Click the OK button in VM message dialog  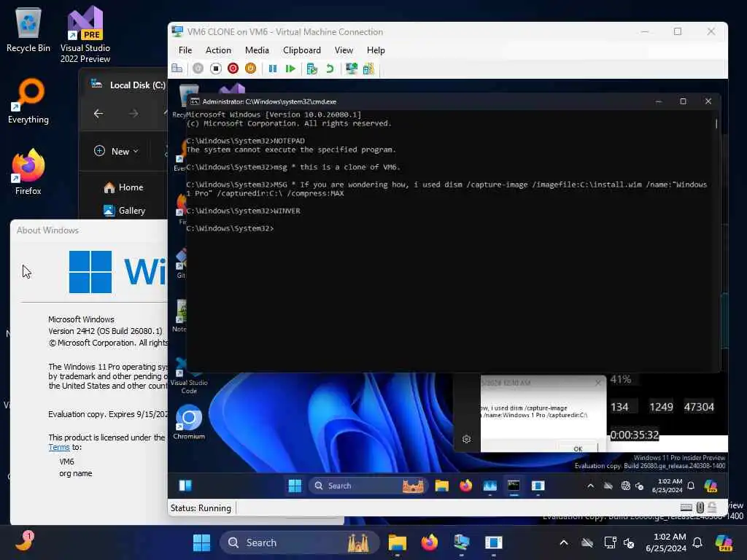tap(578, 448)
